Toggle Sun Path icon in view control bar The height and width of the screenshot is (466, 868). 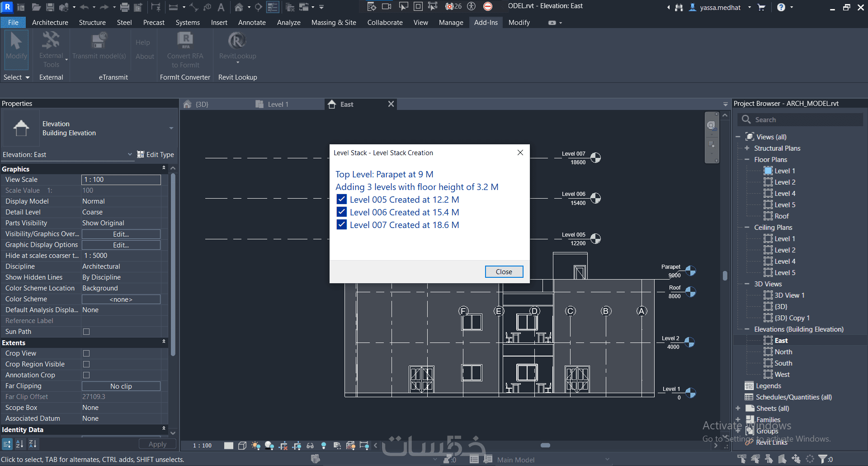click(256, 446)
